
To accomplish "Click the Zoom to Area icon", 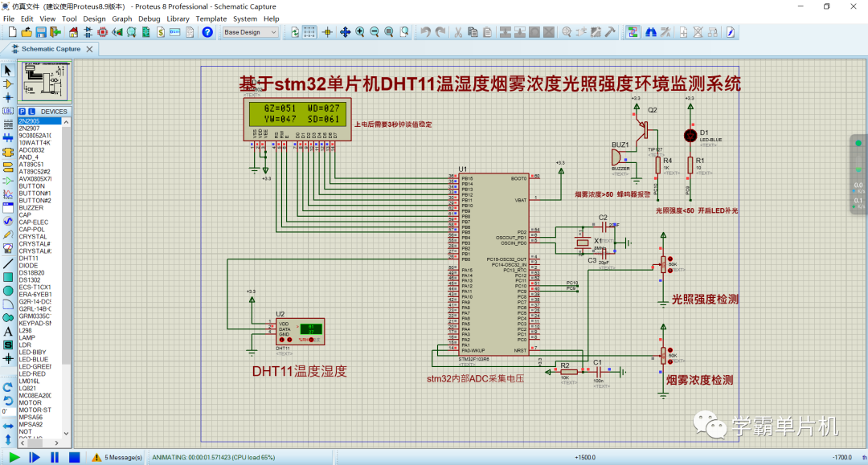I will click(404, 33).
